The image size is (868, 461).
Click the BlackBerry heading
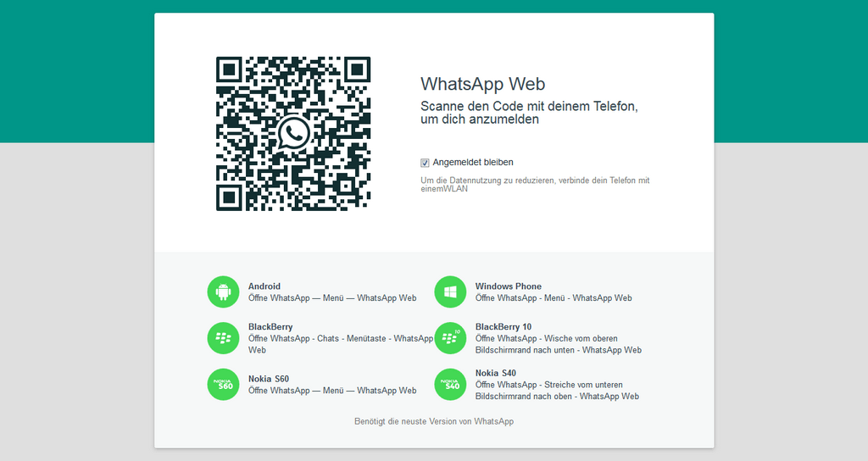270,326
